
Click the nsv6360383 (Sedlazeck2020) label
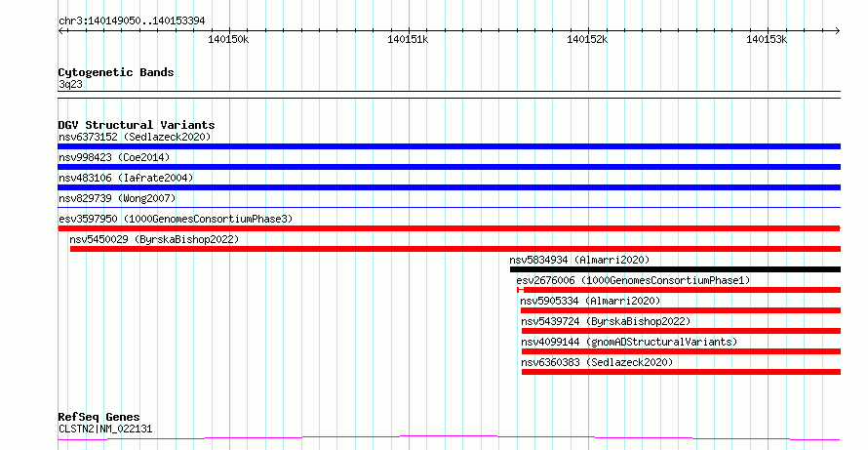point(597,362)
